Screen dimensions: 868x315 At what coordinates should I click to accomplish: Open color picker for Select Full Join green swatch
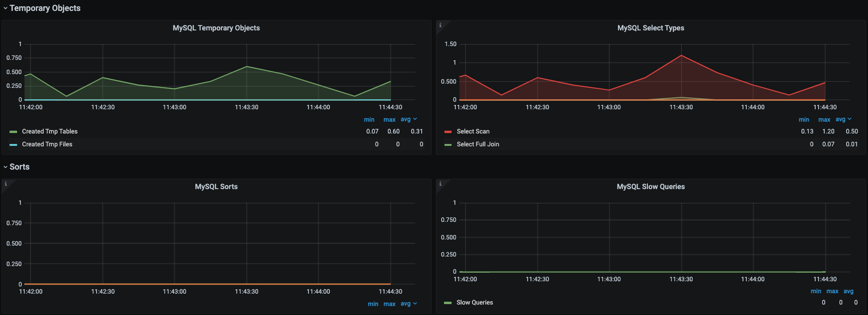448,144
